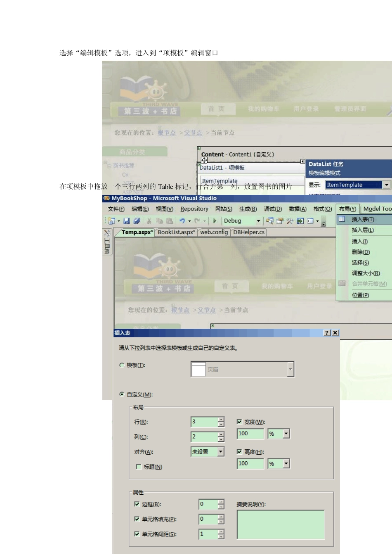This screenshot has width=392, height=555.
Task: Enable the Caption (标题) checkbox
Action: (139, 467)
